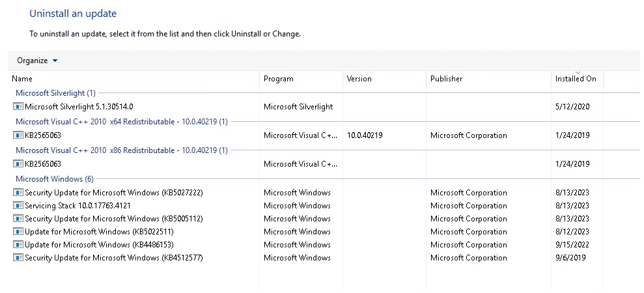Viewport: 644px width, 293px height.
Task: Click the 8/12/2023 installed date
Action: point(572,232)
